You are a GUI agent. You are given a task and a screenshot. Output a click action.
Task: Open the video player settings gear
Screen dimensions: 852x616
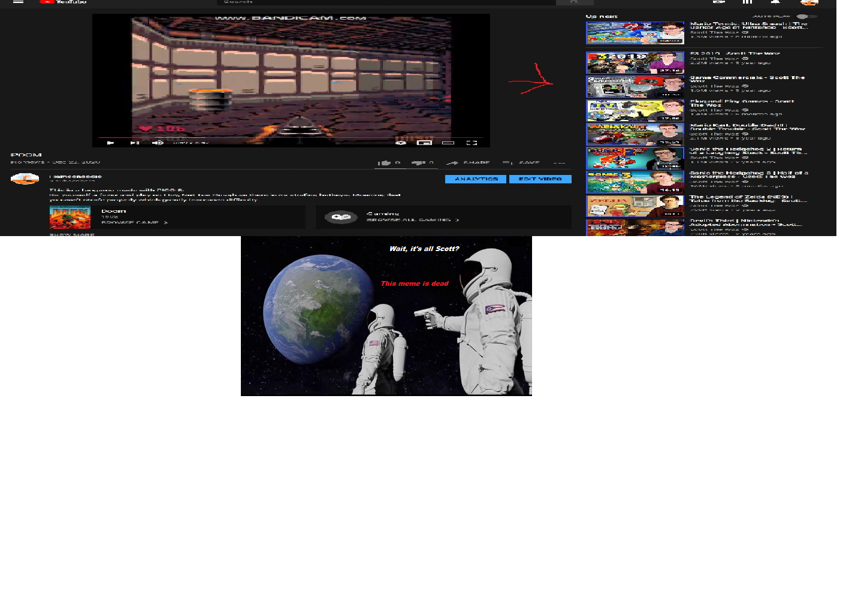point(400,143)
